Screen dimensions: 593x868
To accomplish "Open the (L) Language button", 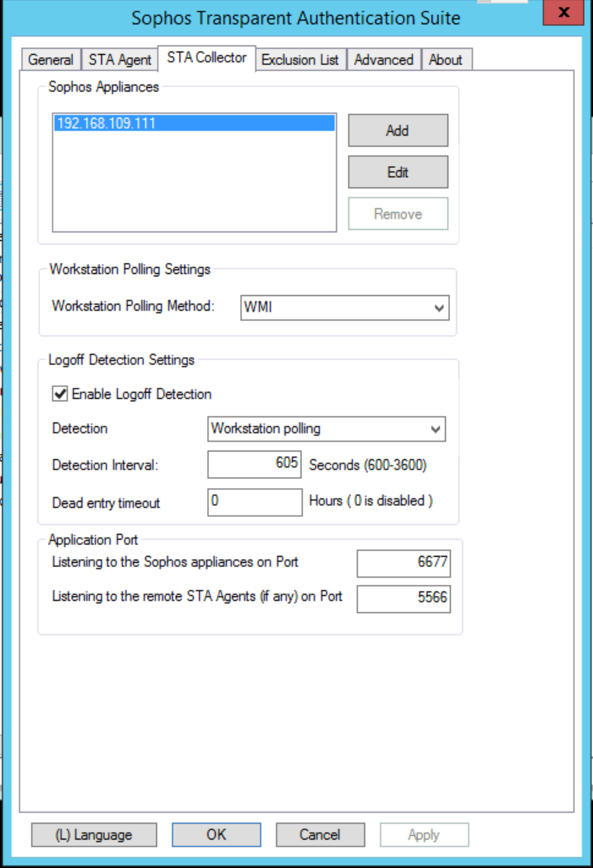I will [94, 835].
